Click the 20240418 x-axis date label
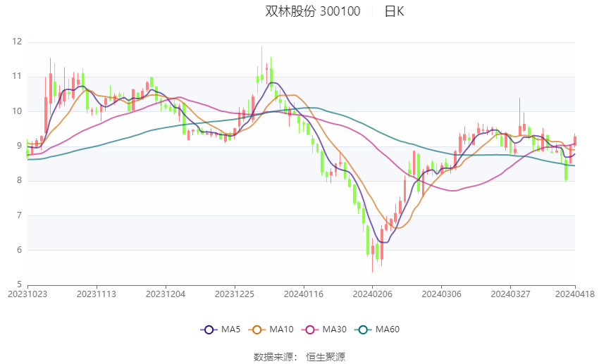The image size is (599, 364). (x=575, y=294)
